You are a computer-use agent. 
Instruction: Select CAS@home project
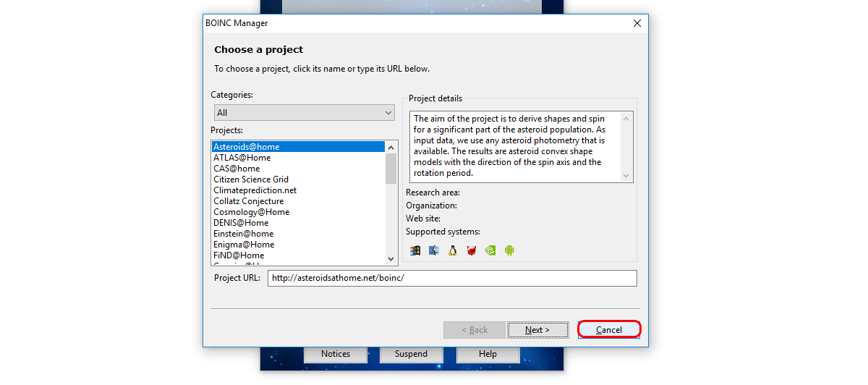tap(299, 169)
